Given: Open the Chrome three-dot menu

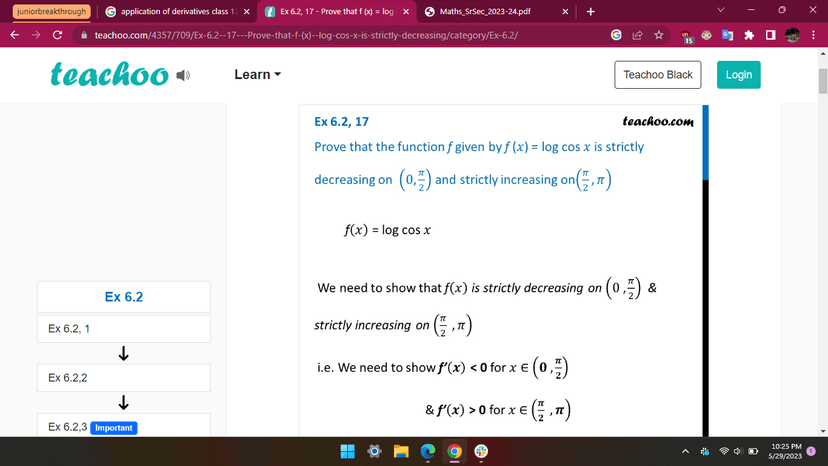Looking at the screenshot, I should point(814,35).
